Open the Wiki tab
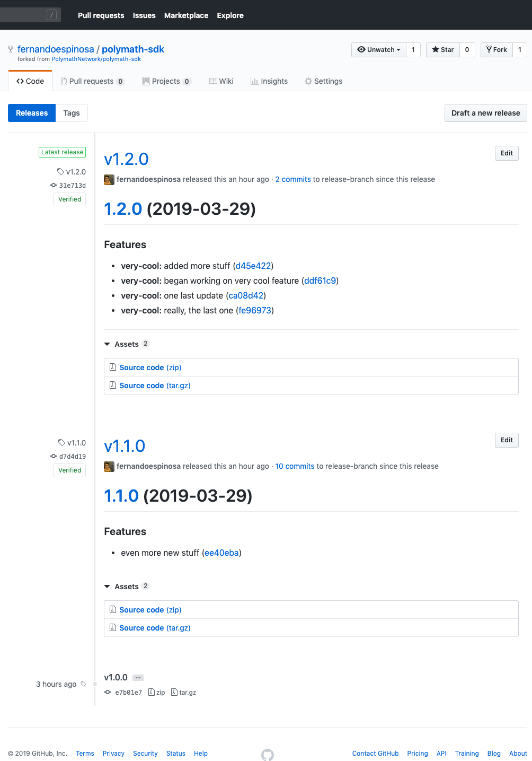Screen dimensions: 532x761 click(221, 81)
